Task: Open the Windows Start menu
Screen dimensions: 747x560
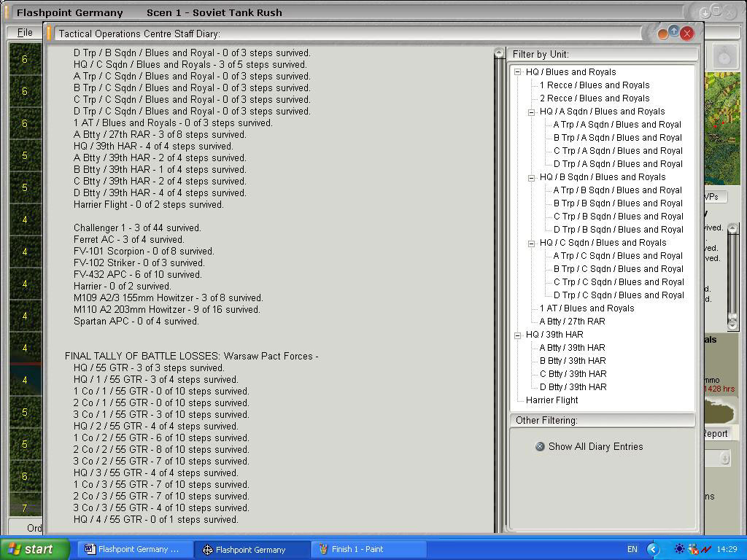Action: tap(35, 549)
